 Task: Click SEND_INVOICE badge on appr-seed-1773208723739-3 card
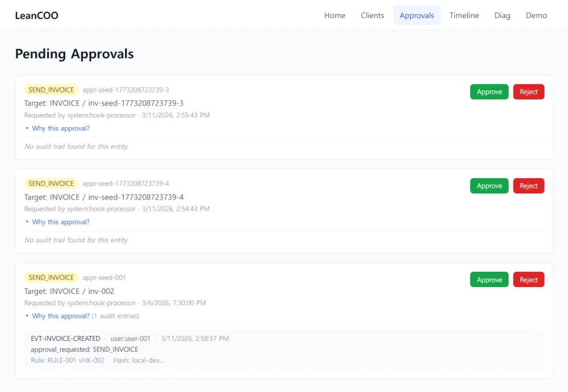[51, 90]
